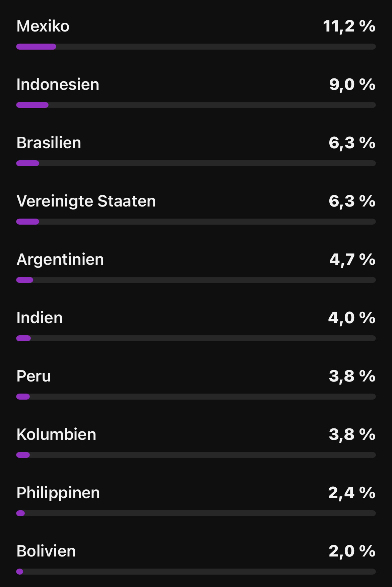This screenshot has height=587, width=392.
Task: Click the 4,7 % value for Argentinien
Action: pyautogui.click(x=352, y=259)
